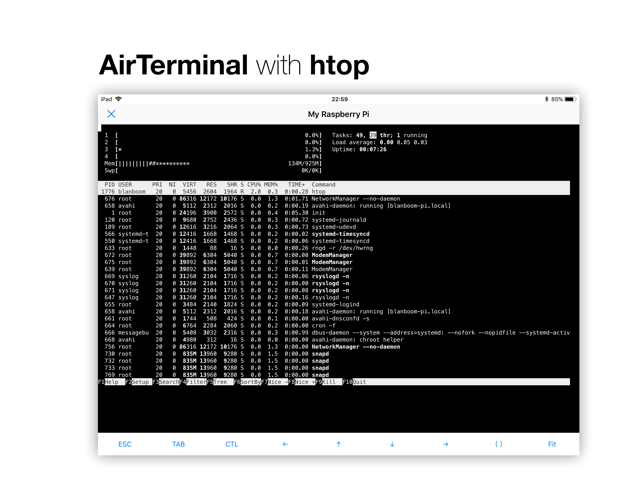643x482 pixels.
Task: Click the Load average readout
Action: pos(380,142)
